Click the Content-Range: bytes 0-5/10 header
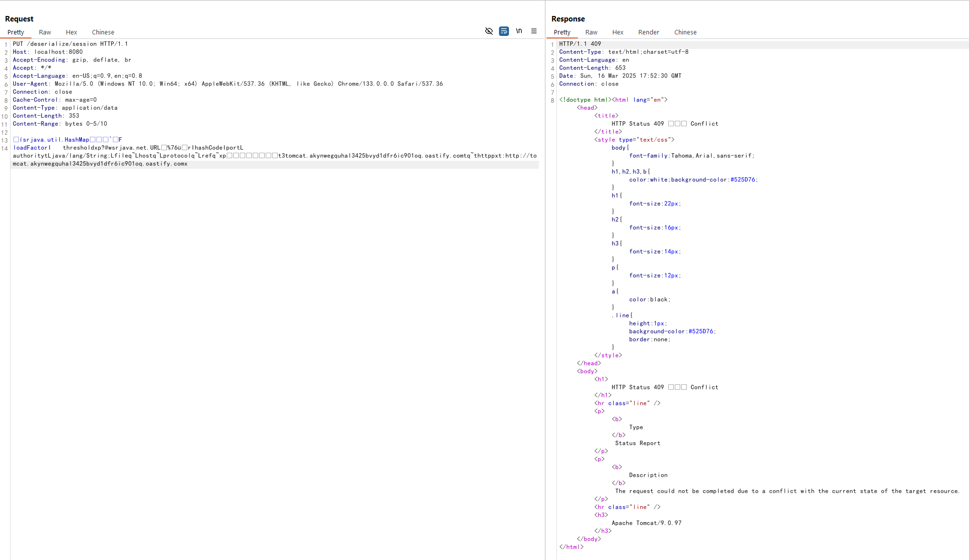This screenshot has height=560, width=969. click(x=60, y=124)
